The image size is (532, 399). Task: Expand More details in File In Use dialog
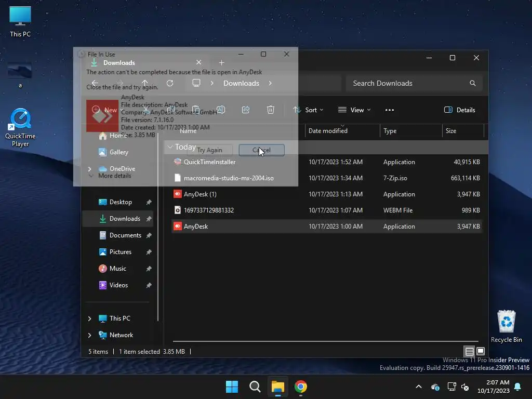[x=111, y=176]
